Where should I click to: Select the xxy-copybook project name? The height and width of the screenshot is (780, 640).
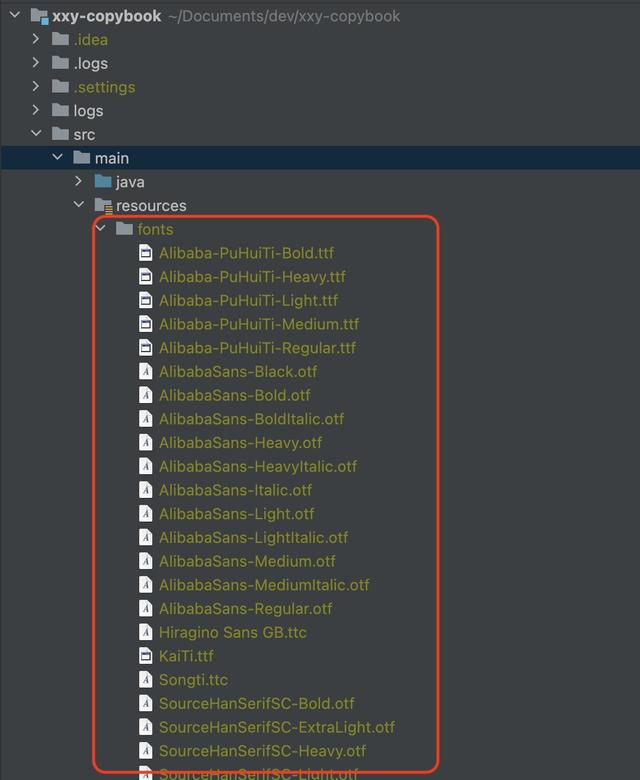pos(106,16)
